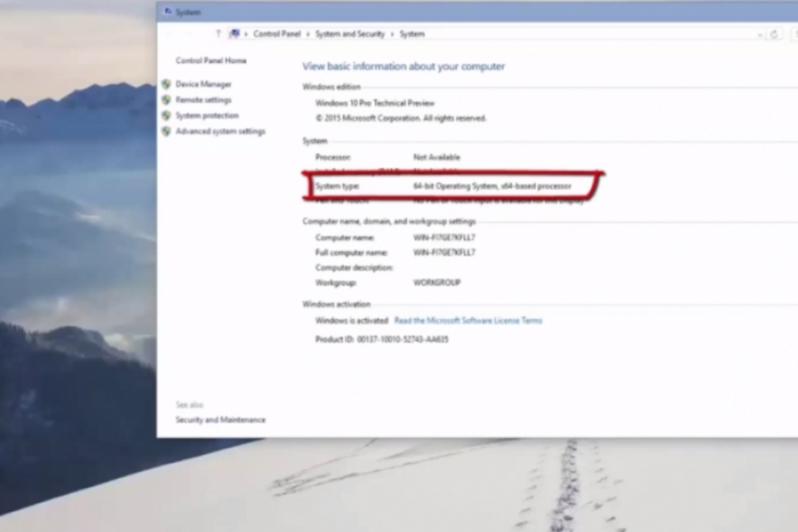This screenshot has height=532, width=798.
Task: Expand chevron after Control Panel breadcrumb
Action: (x=308, y=34)
